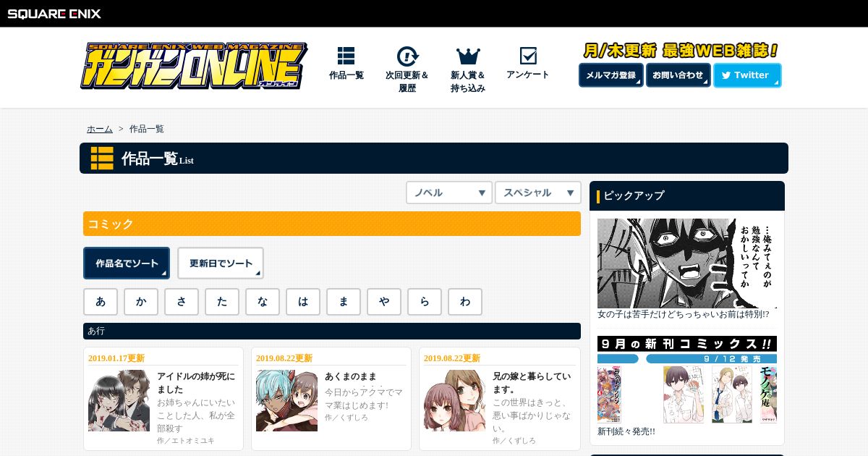Click 女の子は苦手だけどちっちゃいお前は特別 caption

pyautogui.click(x=684, y=315)
